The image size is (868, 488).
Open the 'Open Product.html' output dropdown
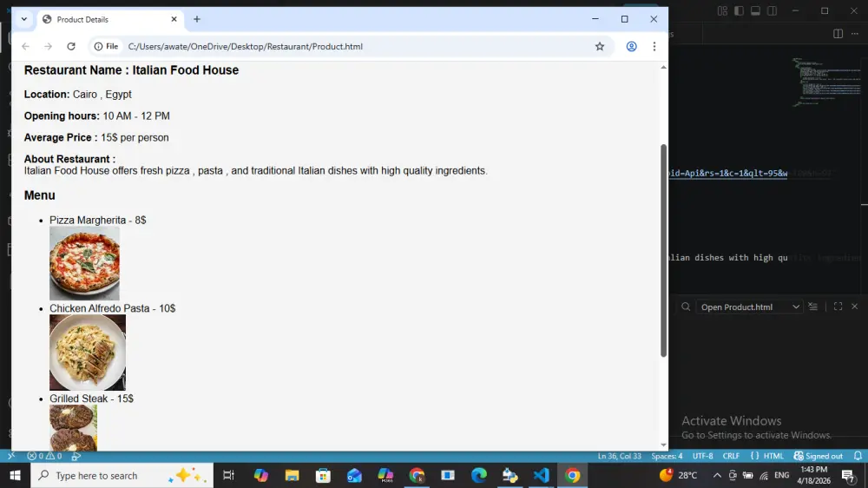pos(750,307)
